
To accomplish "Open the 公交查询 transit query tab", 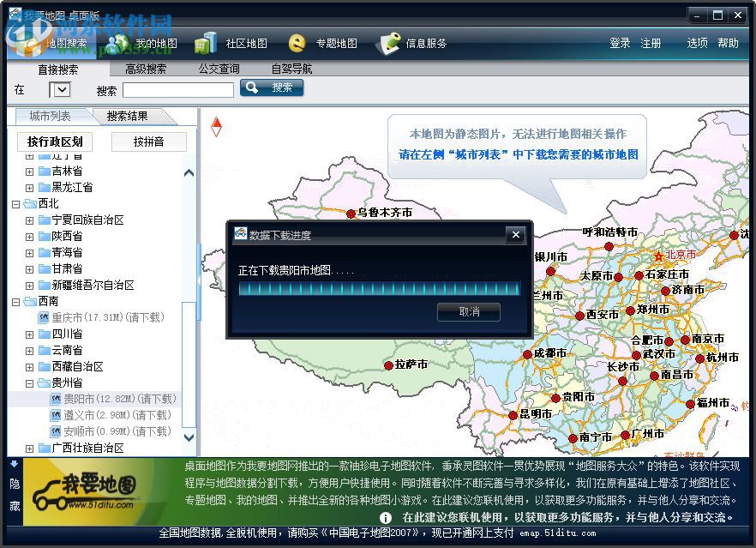I will [219, 69].
